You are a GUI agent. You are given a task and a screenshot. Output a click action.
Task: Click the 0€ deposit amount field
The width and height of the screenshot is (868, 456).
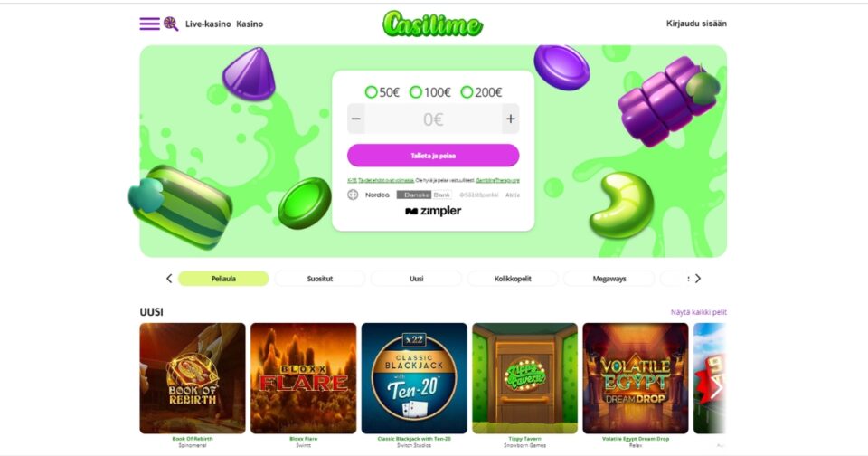pyautogui.click(x=433, y=119)
